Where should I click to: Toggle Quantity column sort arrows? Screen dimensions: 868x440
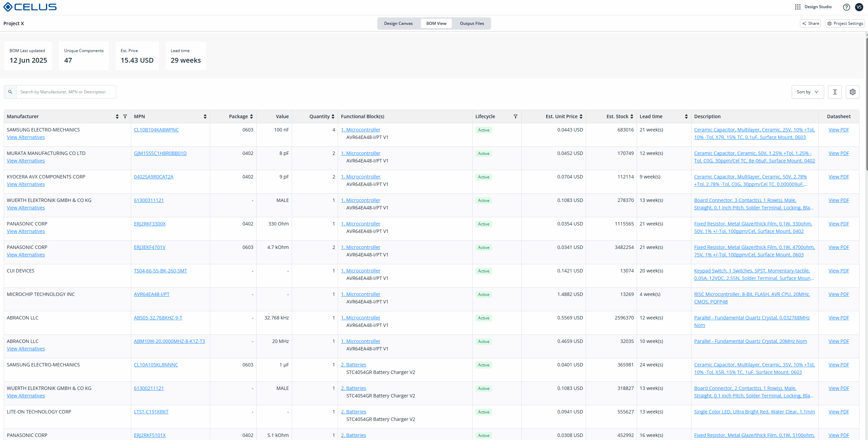[333, 116]
